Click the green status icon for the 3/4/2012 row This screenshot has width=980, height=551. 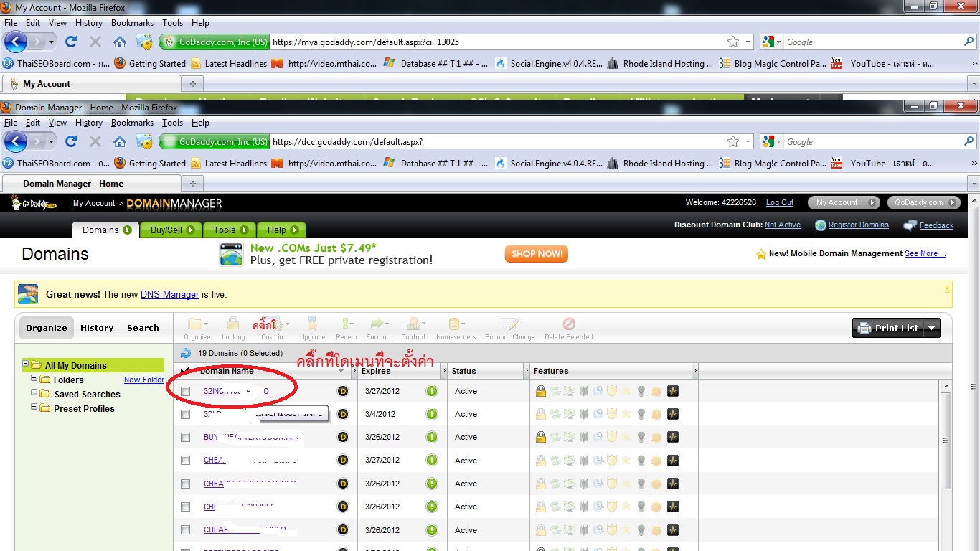432,414
